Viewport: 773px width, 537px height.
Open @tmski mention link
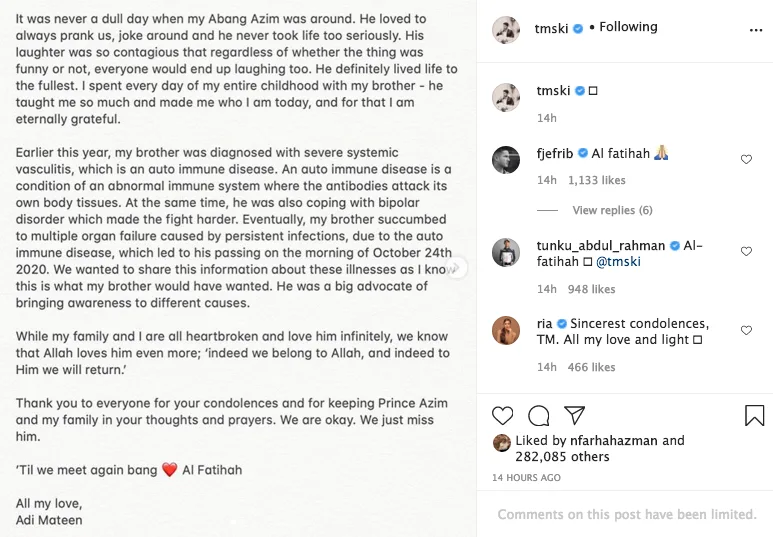click(618, 262)
